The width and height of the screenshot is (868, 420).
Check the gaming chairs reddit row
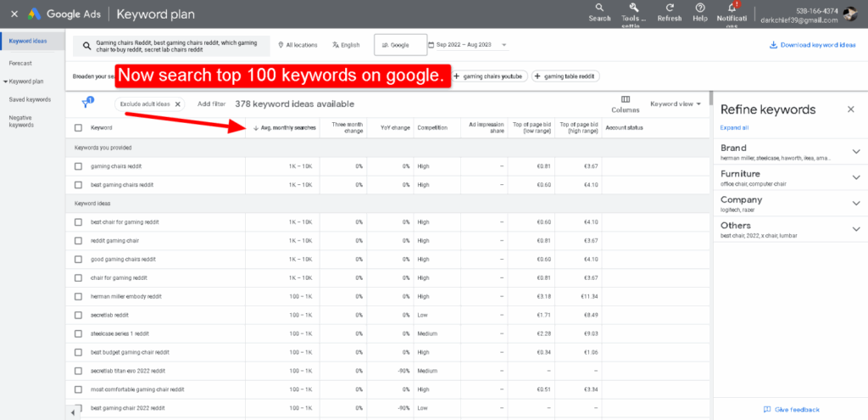pos(78,166)
